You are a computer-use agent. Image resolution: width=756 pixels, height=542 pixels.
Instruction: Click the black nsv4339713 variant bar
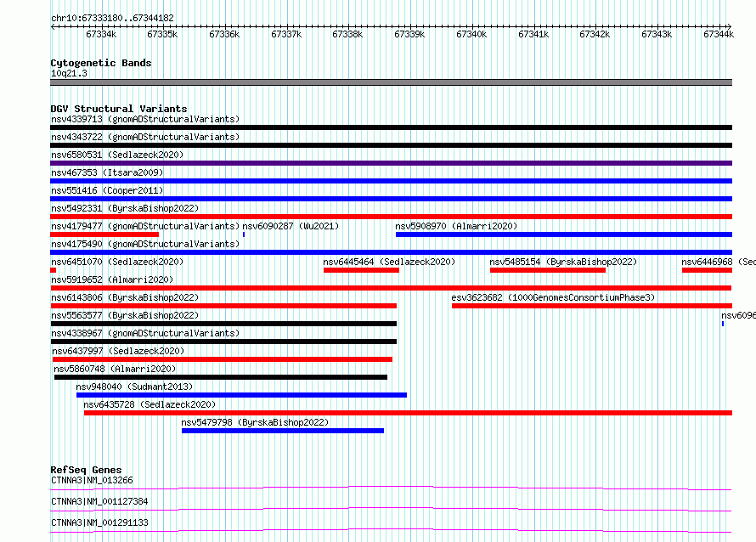pyautogui.click(x=391, y=127)
